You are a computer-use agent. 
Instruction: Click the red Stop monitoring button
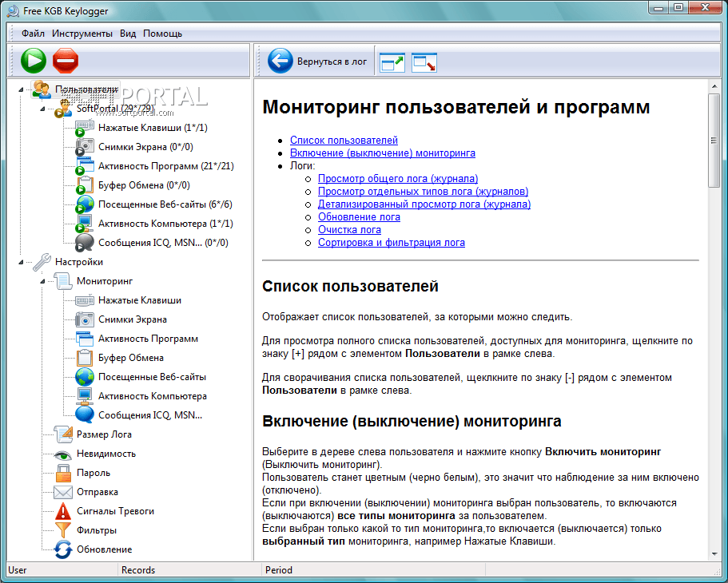(66, 61)
